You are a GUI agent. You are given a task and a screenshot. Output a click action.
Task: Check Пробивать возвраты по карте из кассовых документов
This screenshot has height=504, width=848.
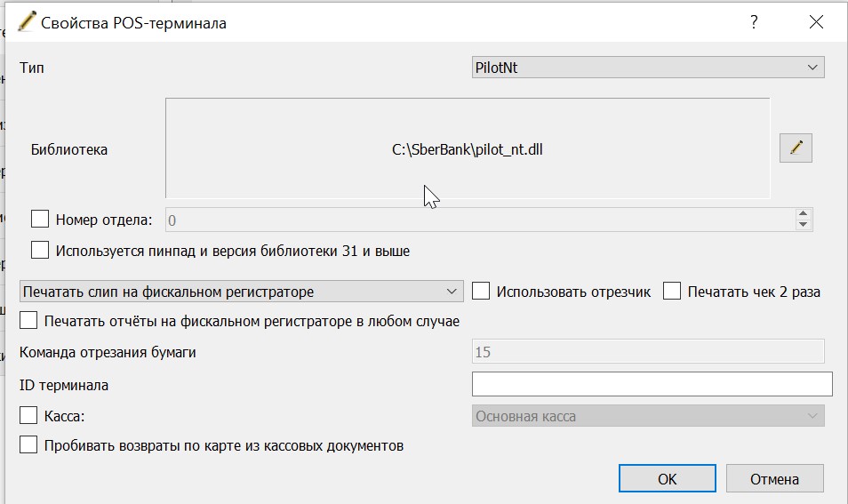pos(28,445)
